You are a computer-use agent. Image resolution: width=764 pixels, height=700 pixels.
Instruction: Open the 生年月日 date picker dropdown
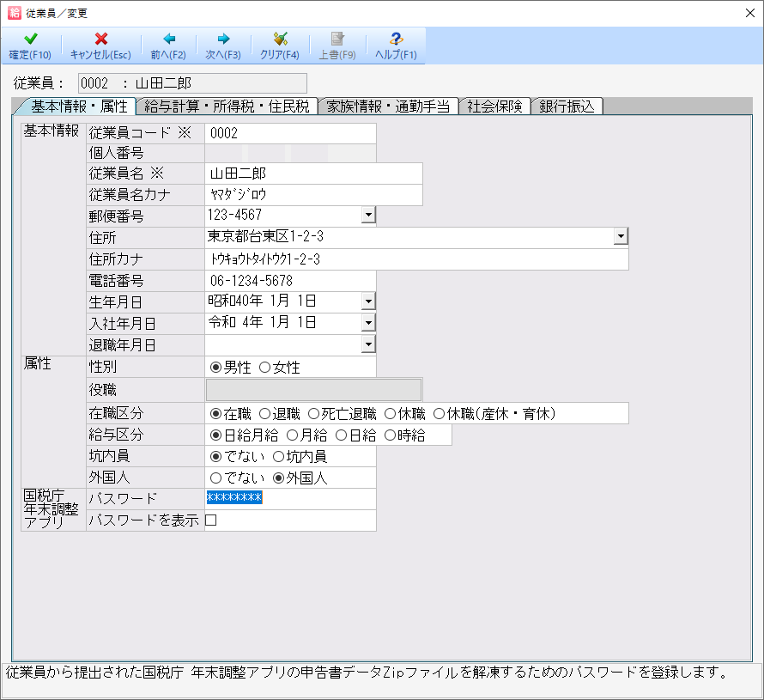point(368,301)
